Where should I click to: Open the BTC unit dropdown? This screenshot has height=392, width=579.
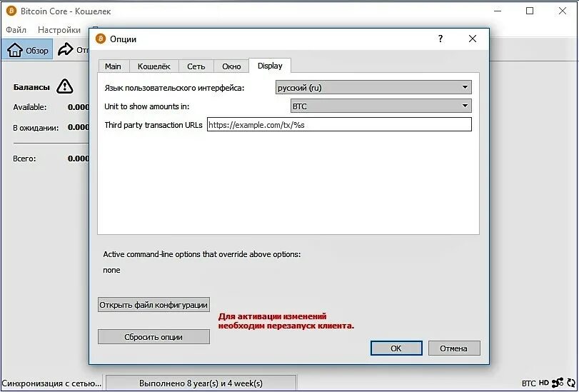coord(381,106)
